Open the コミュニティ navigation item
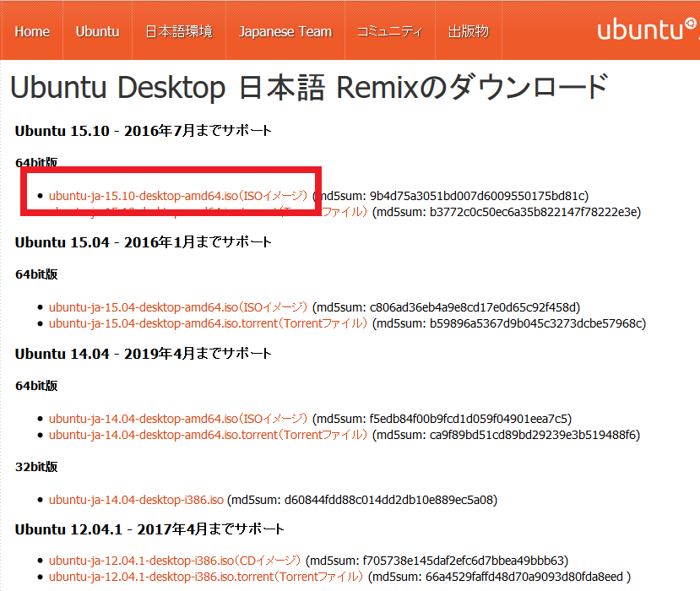Viewport: 700px width, 591px height. pos(389,31)
